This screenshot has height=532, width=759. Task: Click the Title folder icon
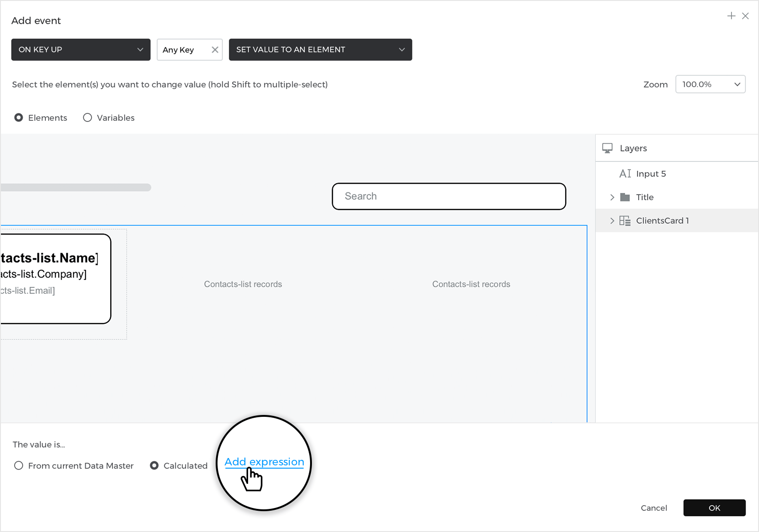click(x=625, y=197)
